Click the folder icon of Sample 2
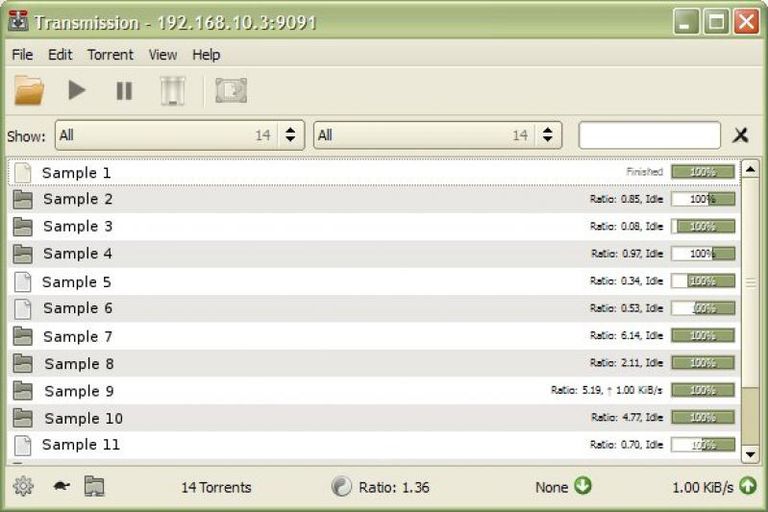 [x=23, y=199]
